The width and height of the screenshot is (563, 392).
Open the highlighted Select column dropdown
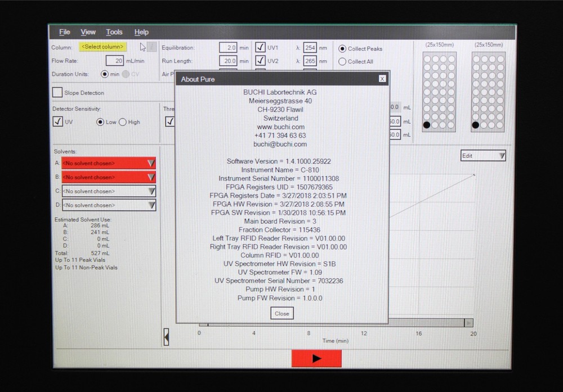pos(102,47)
